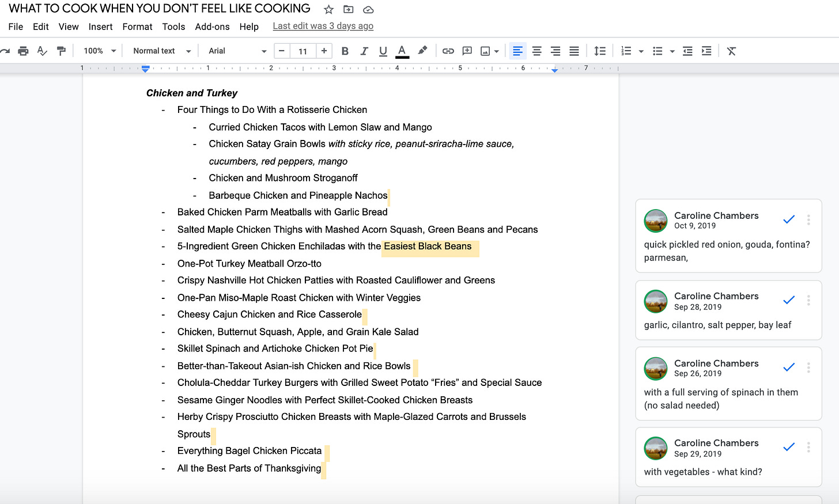Open the Help menu
Image resolution: width=839 pixels, height=504 pixels.
pos(249,26)
